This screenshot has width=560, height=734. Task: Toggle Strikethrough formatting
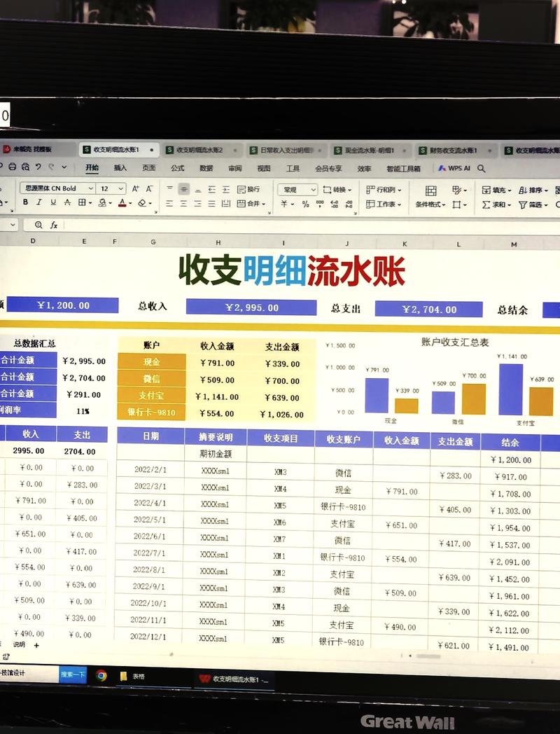[x=67, y=202]
